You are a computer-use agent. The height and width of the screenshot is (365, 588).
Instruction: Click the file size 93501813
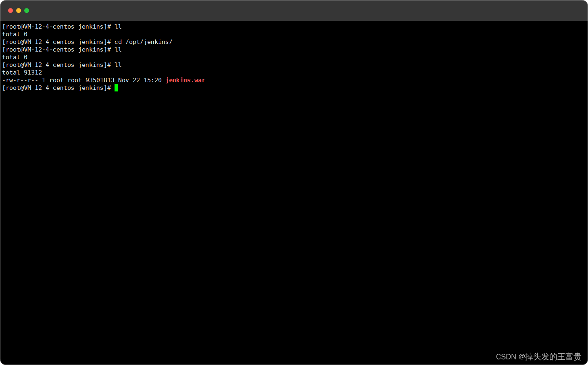100,80
